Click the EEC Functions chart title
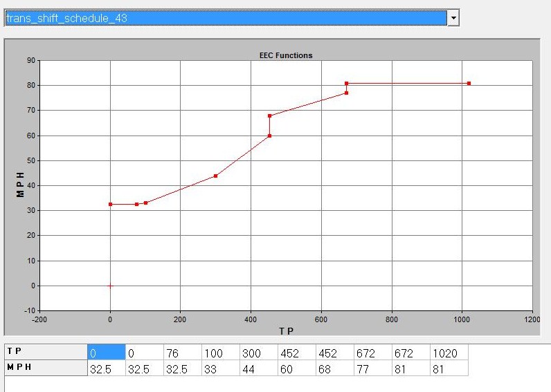Image resolution: width=551 pixels, height=392 pixels. click(286, 55)
